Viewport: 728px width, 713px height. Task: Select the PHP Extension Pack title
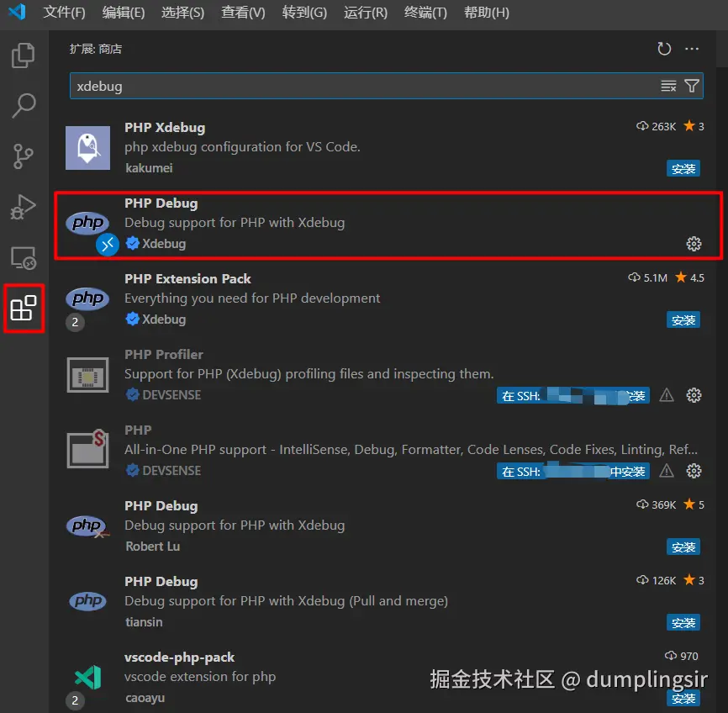[187, 278]
